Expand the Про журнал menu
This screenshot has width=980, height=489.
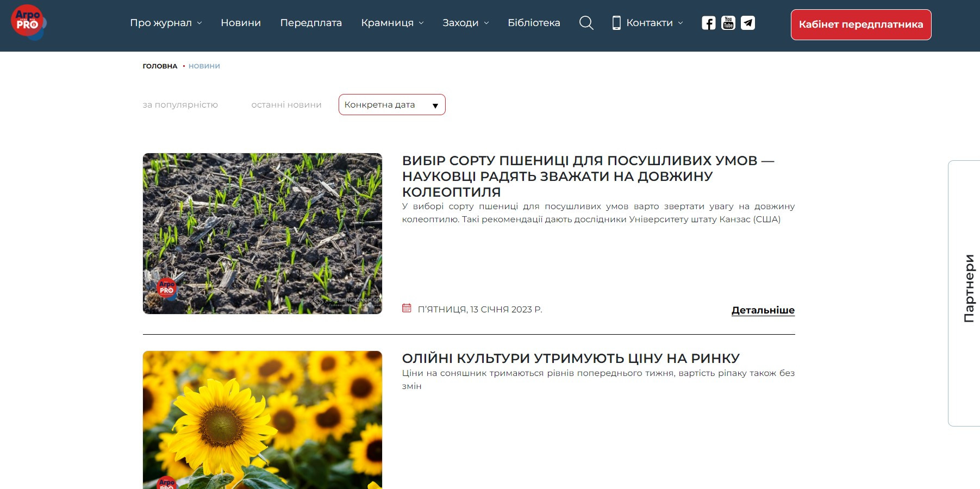[165, 23]
